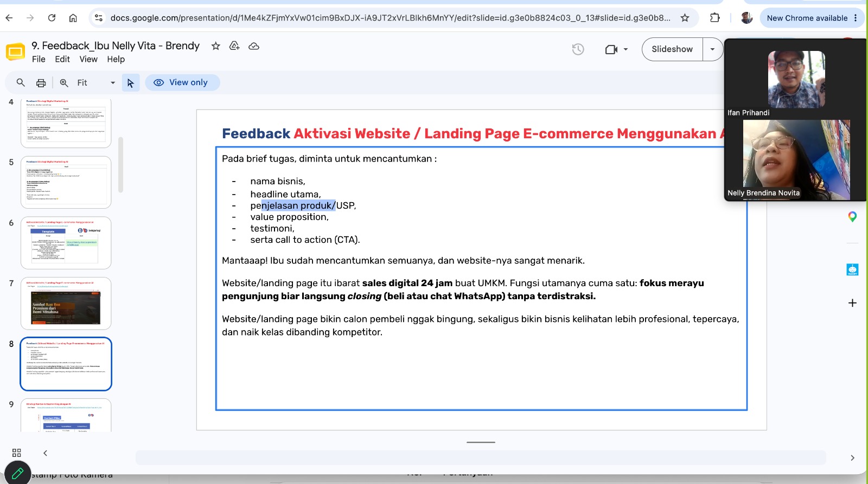Open version history clock icon

click(578, 49)
